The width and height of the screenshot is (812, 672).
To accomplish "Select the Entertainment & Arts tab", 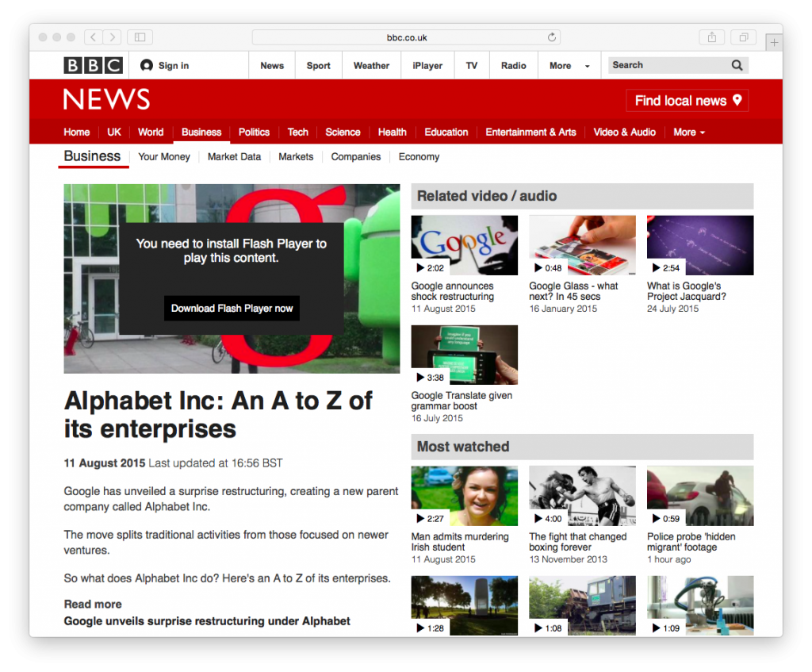I will coord(530,132).
